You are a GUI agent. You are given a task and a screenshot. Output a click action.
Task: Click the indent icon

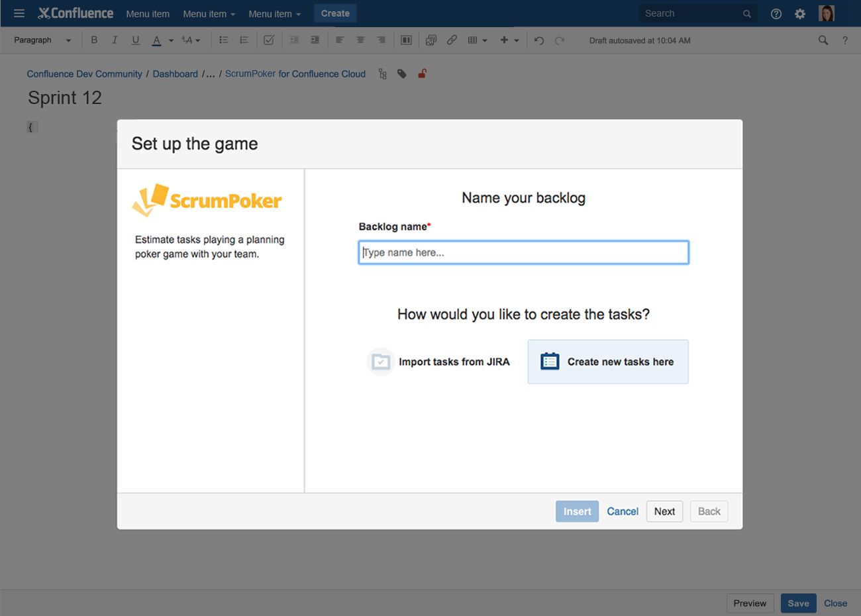315,40
